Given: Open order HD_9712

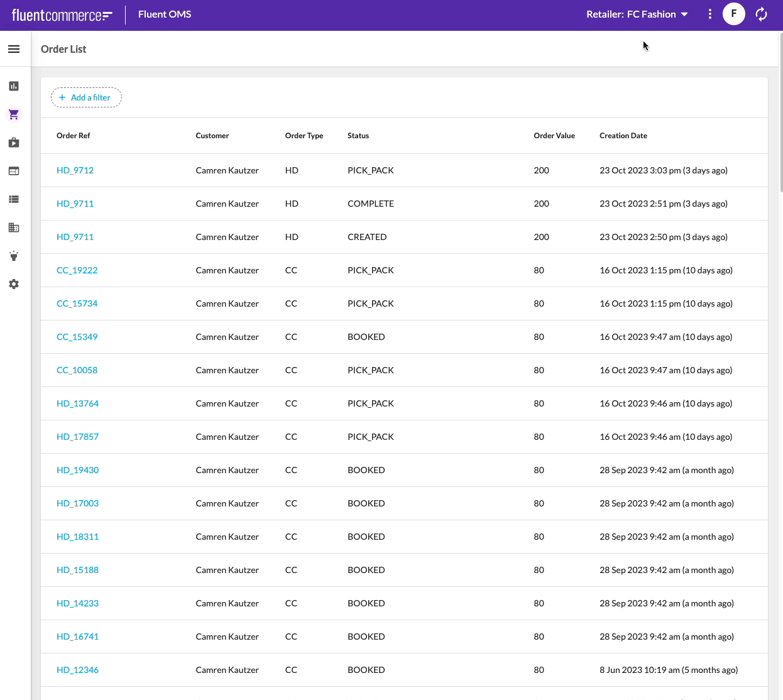Looking at the screenshot, I should 75,170.
